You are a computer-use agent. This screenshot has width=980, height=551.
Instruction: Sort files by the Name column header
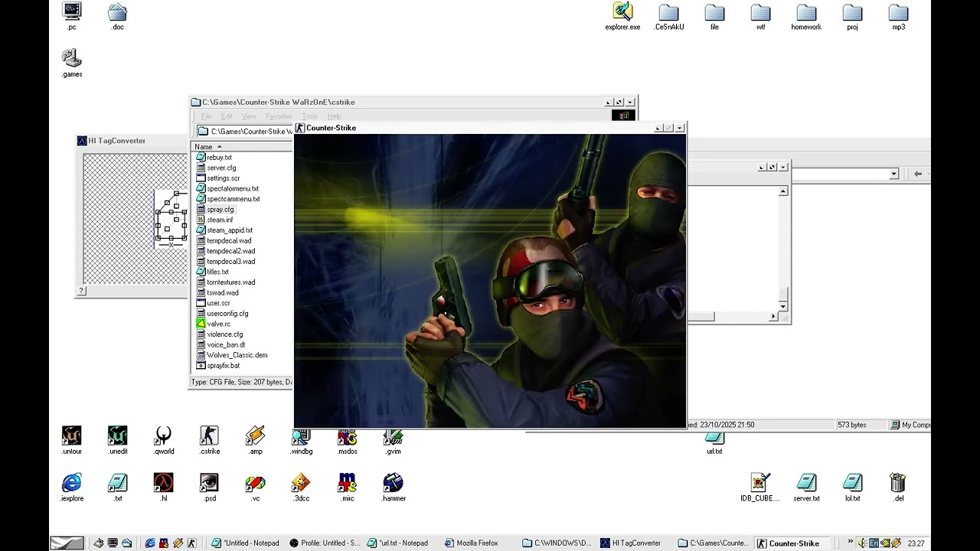click(x=241, y=146)
